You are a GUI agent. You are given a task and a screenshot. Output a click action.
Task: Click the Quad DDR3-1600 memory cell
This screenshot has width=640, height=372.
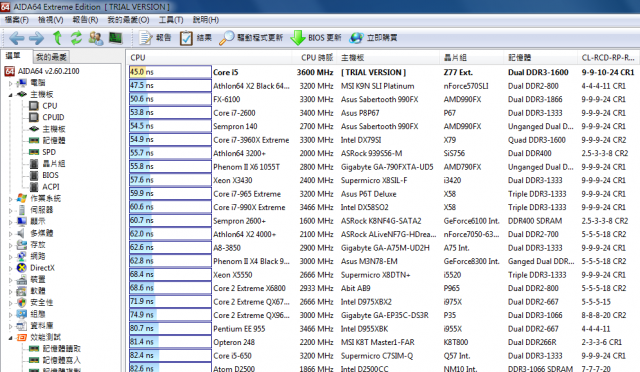point(537,140)
